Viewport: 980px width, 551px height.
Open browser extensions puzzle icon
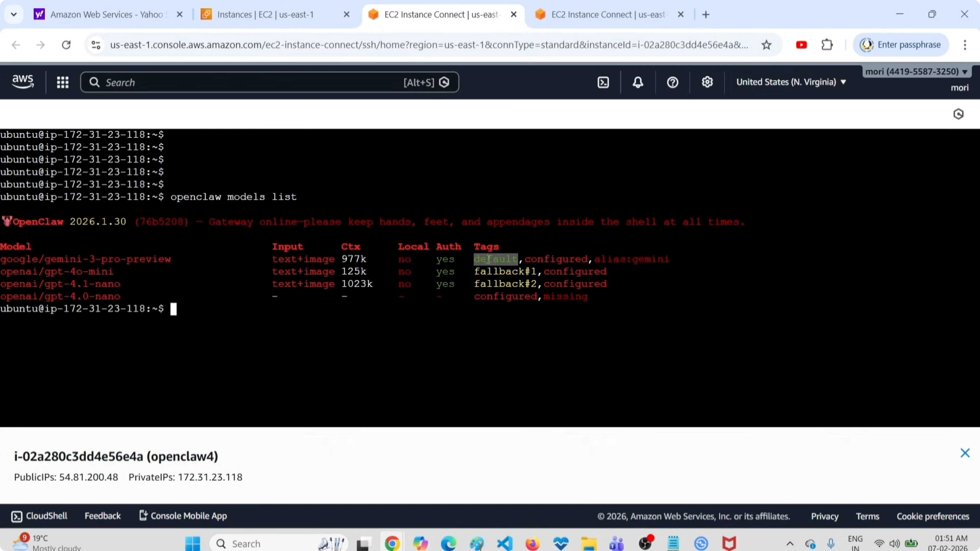click(x=827, y=45)
